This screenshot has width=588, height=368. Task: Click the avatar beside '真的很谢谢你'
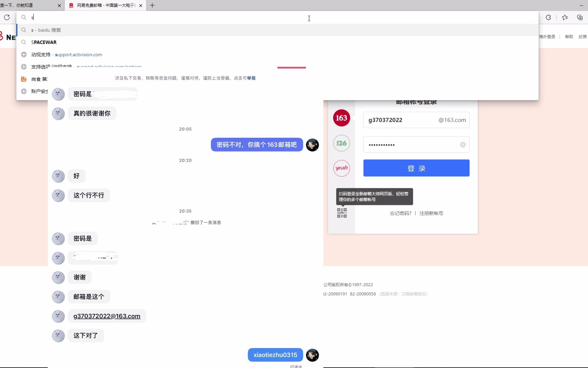(x=58, y=114)
